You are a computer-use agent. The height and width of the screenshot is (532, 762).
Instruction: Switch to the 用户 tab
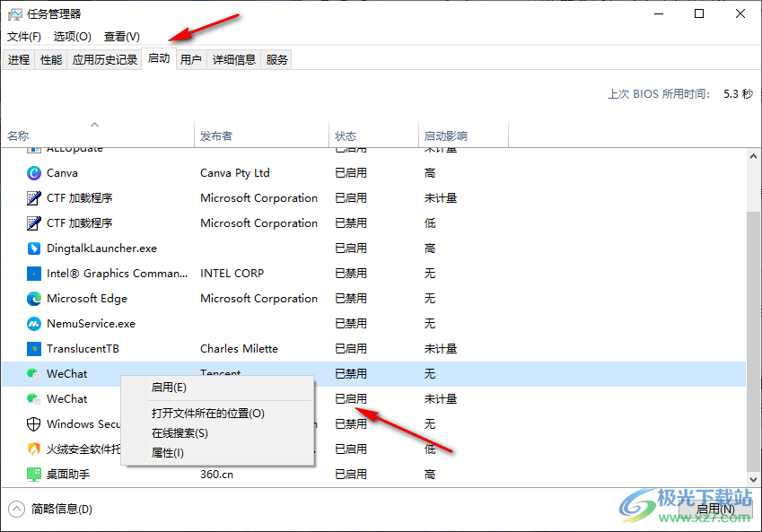191,60
